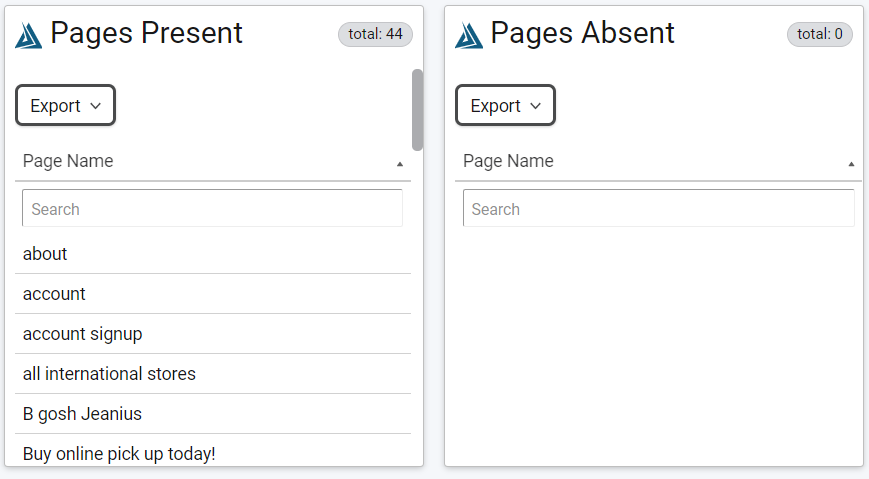Viewport: 869px width, 479px height.
Task: Focus the Search field under Pages Present
Action: coord(212,208)
